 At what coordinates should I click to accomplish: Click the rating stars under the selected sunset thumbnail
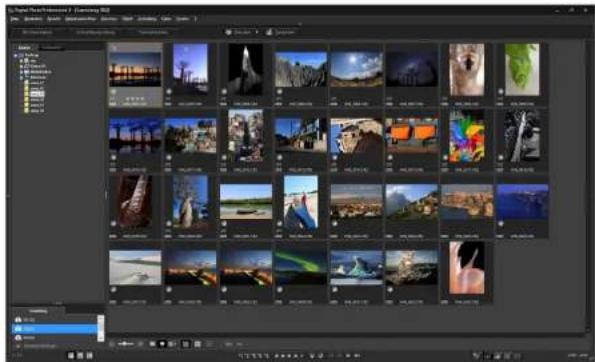point(135,99)
